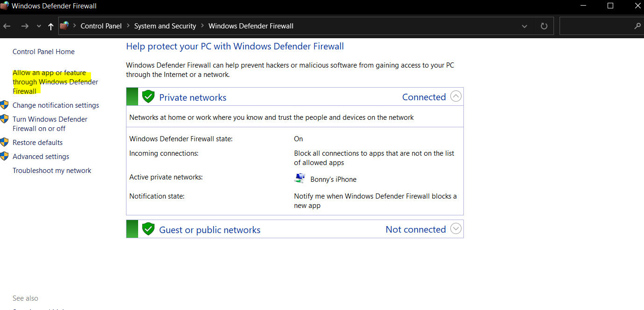Click the green shield next to Private networks
This screenshot has height=310, width=644.
(x=148, y=97)
